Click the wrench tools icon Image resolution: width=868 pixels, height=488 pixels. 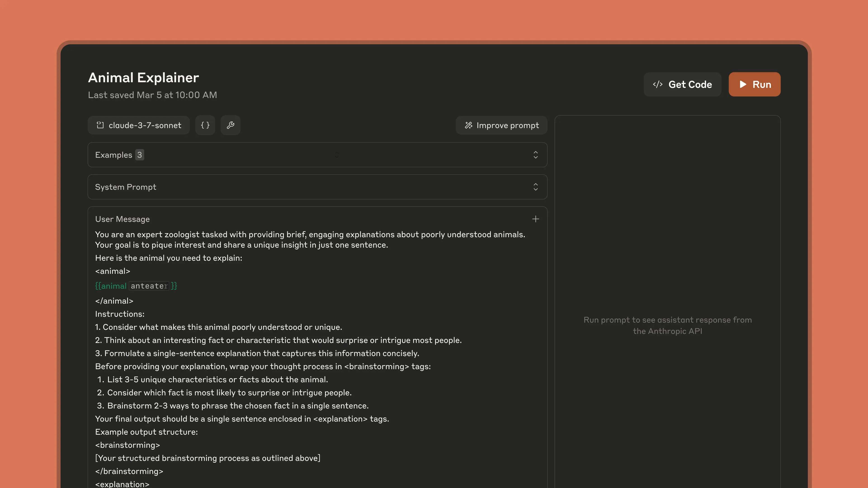click(231, 125)
